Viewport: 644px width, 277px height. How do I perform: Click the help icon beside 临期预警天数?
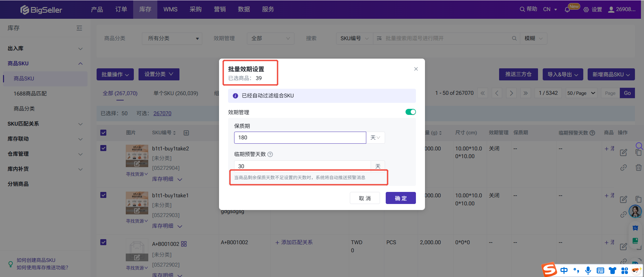coord(270,154)
